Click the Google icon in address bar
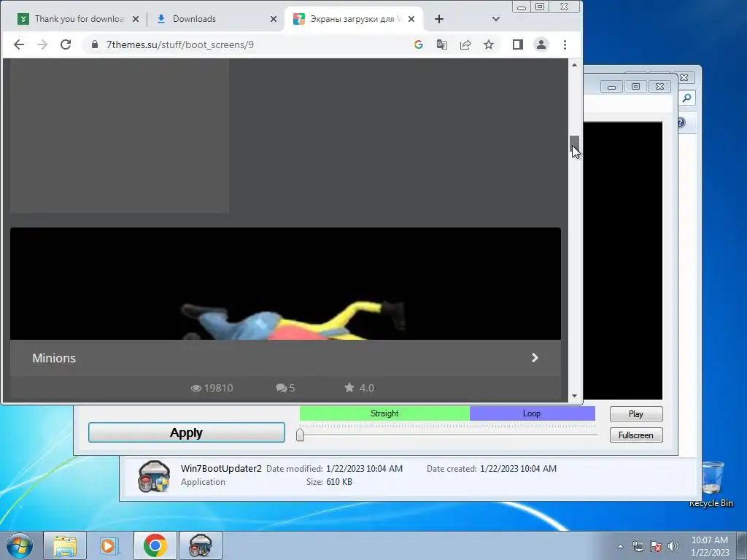 coord(419,44)
